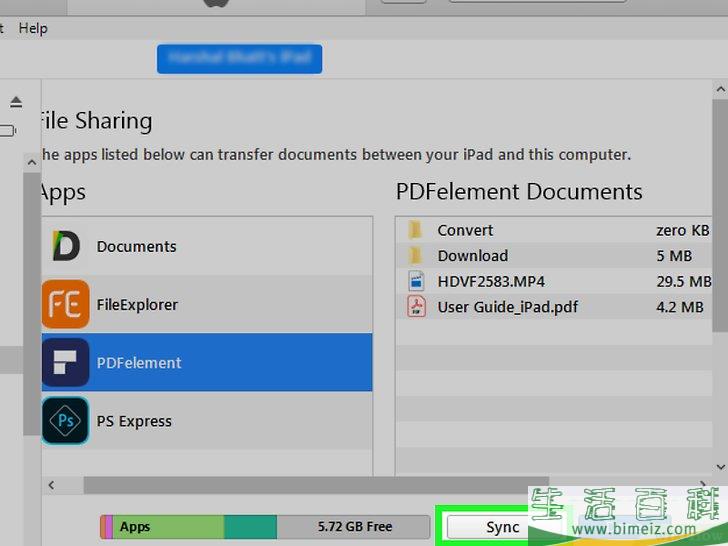The image size is (728, 546).
Task: Select the PS Express app icon
Action: pos(65,421)
